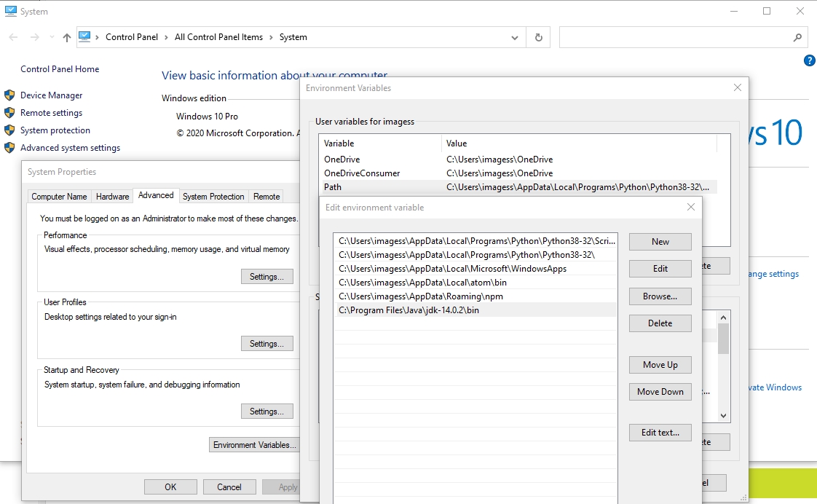This screenshot has width=817, height=504.
Task: Select the OneDriveConsumer variable row
Action: point(518,173)
